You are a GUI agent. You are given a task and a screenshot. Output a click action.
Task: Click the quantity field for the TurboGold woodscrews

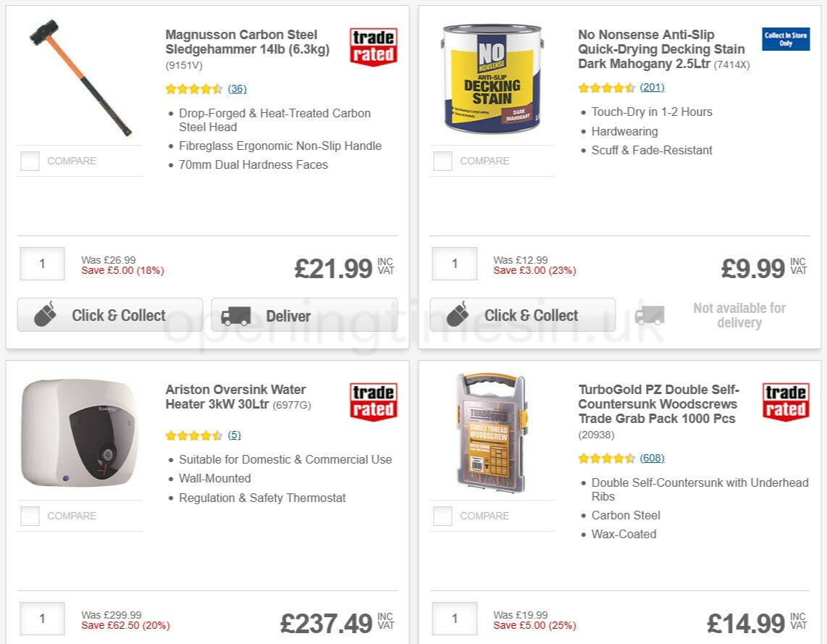[454, 619]
